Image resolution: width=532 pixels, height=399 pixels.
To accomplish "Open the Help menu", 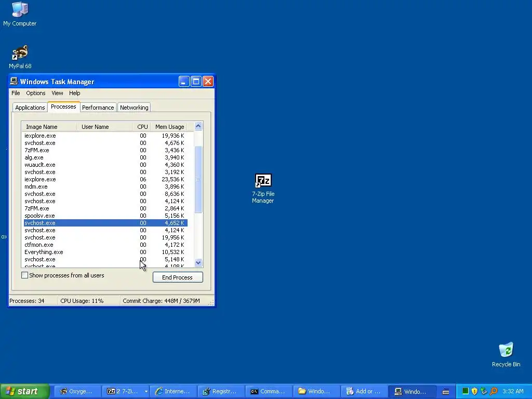I will pyautogui.click(x=75, y=93).
